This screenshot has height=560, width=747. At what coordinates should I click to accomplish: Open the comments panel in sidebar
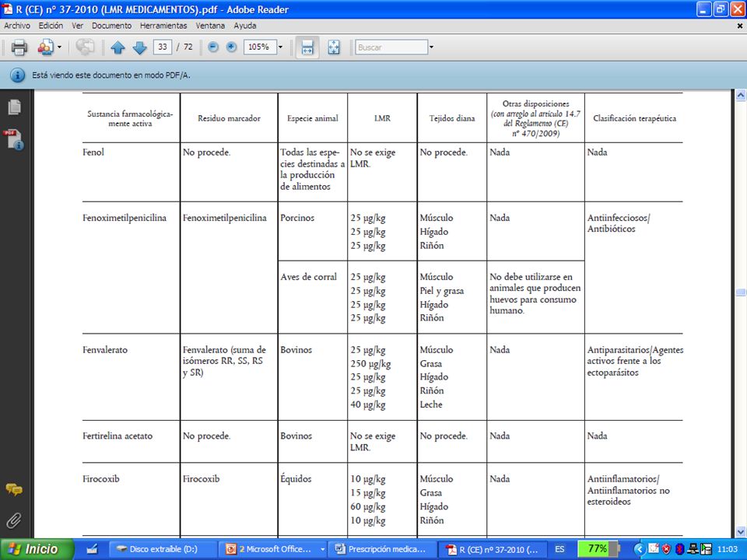14,489
